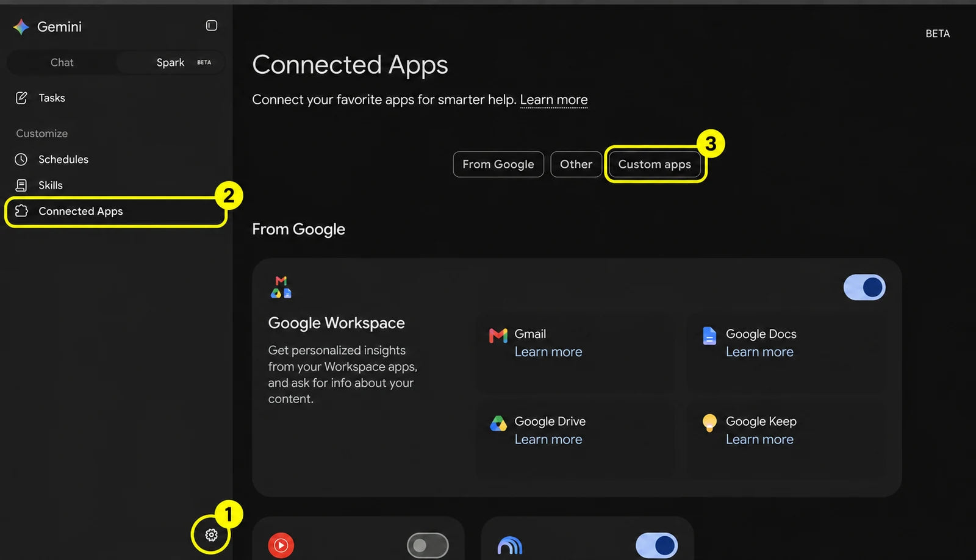Screen dimensions: 976x560
Task: Open Google Drive Learn more link
Action: tap(548, 439)
